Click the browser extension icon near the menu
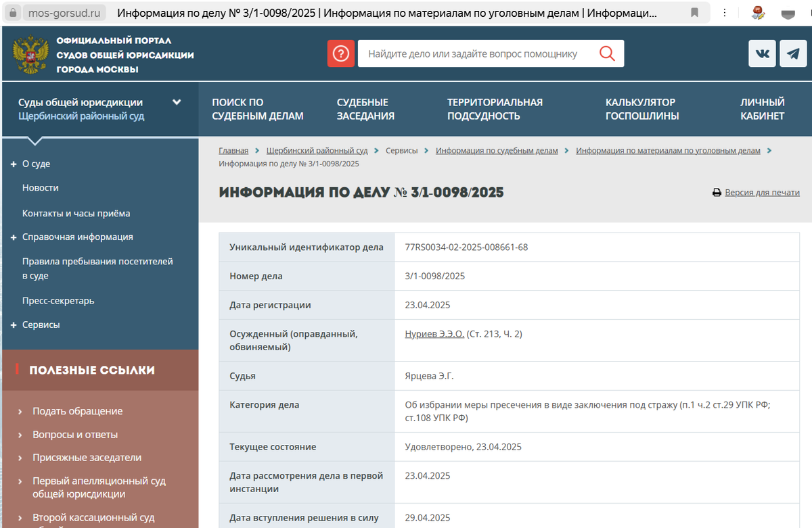812x528 pixels. [x=759, y=11]
